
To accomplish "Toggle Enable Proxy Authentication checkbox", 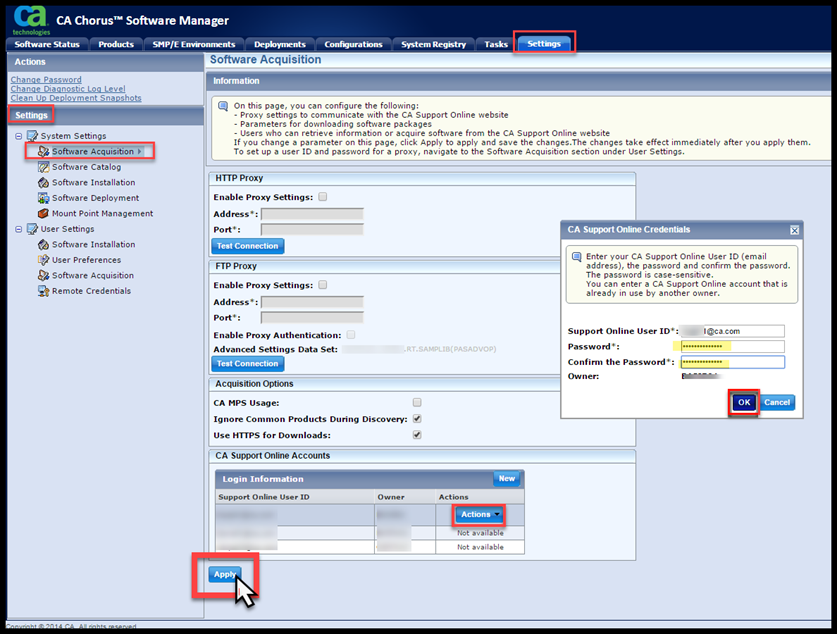I will click(351, 335).
